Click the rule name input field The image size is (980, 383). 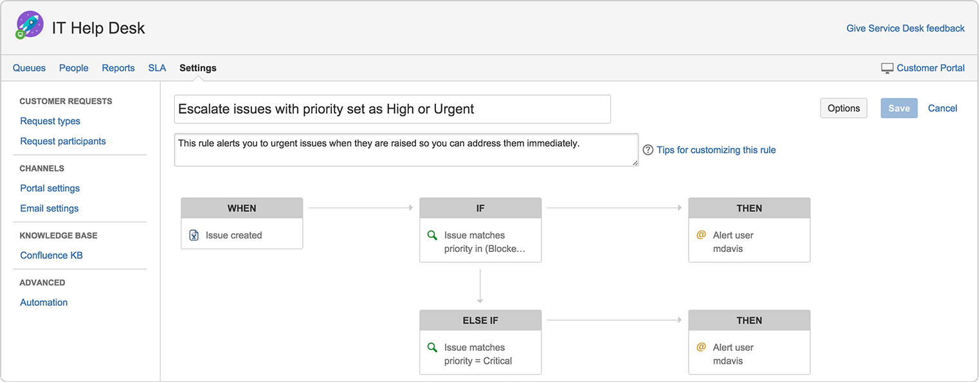(x=392, y=109)
